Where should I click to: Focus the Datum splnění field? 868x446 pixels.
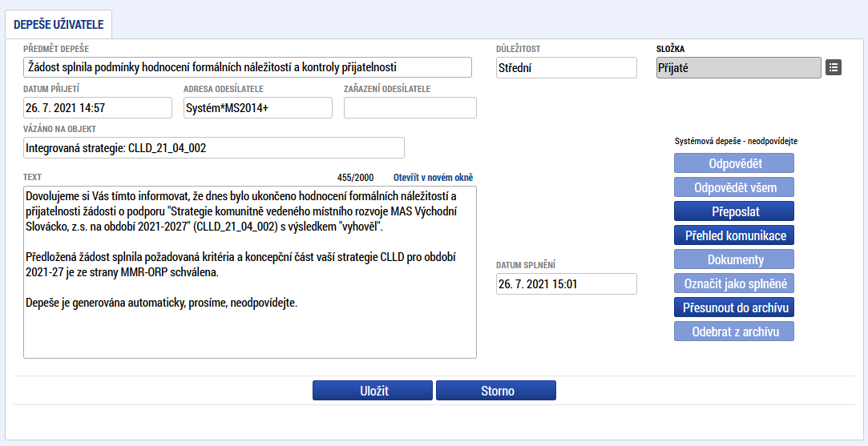(x=567, y=284)
